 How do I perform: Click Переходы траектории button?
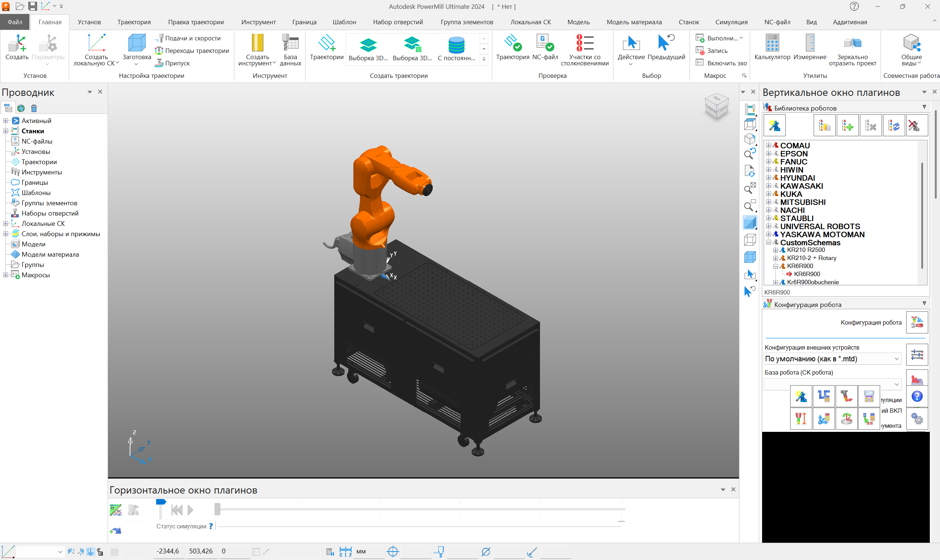pos(192,51)
